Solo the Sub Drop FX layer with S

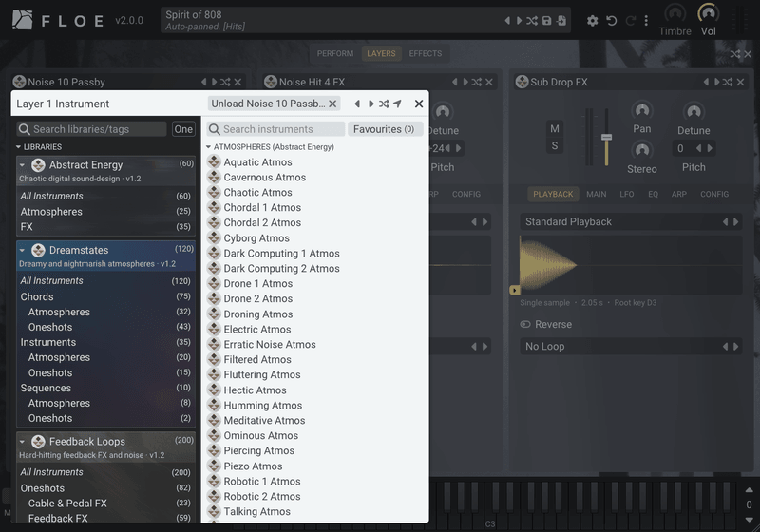555,146
